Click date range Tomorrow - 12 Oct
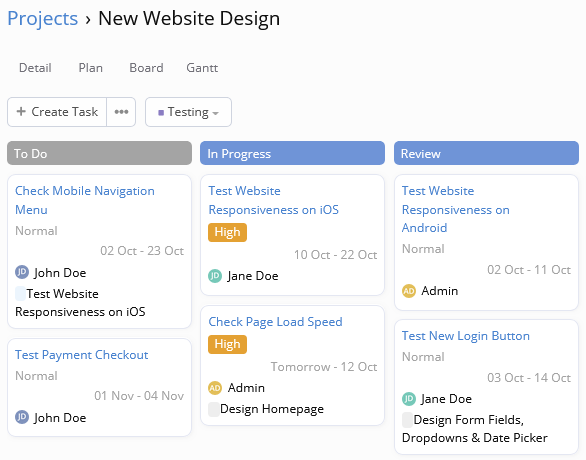 [324, 367]
